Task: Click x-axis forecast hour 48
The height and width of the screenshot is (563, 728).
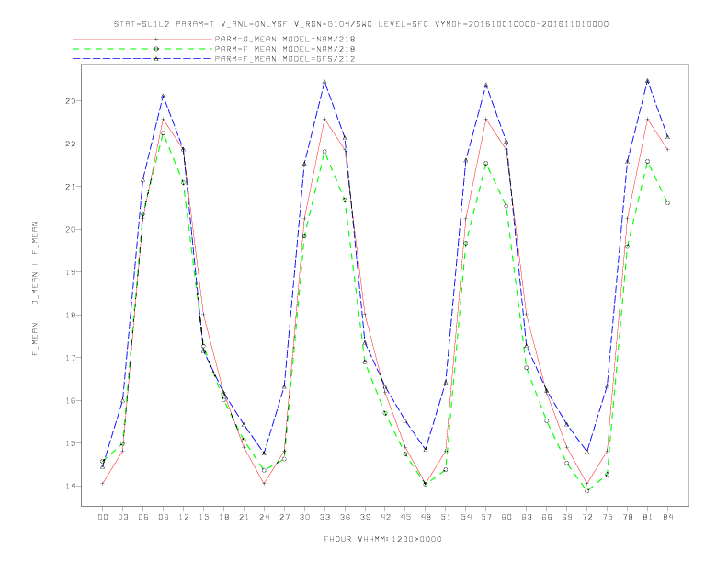Action: tap(426, 517)
